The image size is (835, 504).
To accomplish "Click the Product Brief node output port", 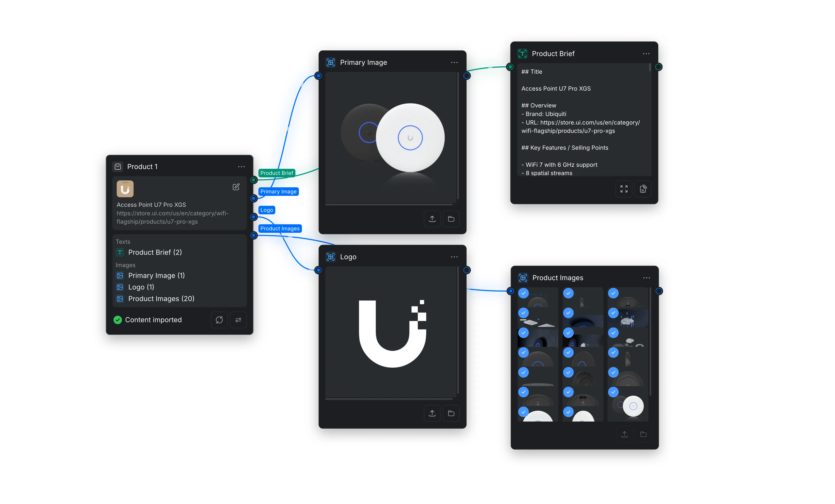I will click(659, 67).
